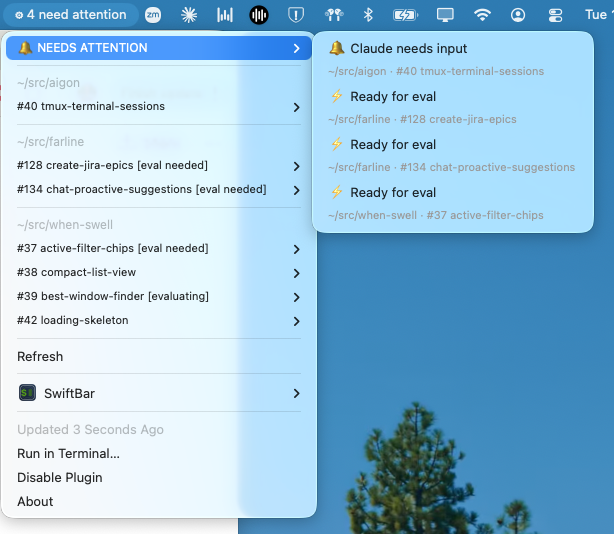Expand the NEEDS ATTENTION submenu chevron
The width and height of the screenshot is (614, 534).
click(x=296, y=48)
